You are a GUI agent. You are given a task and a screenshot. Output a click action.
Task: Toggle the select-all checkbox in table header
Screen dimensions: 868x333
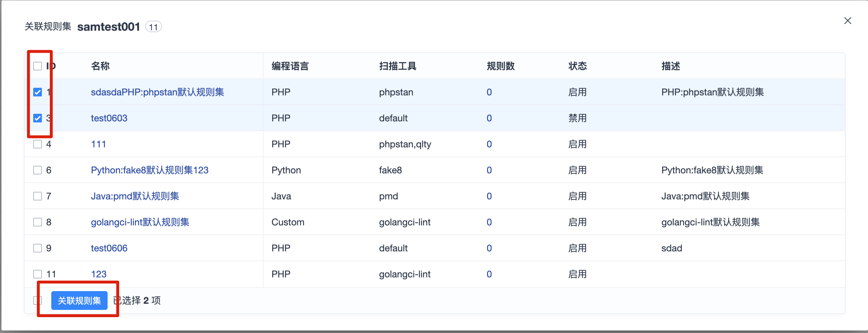click(38, 66)
